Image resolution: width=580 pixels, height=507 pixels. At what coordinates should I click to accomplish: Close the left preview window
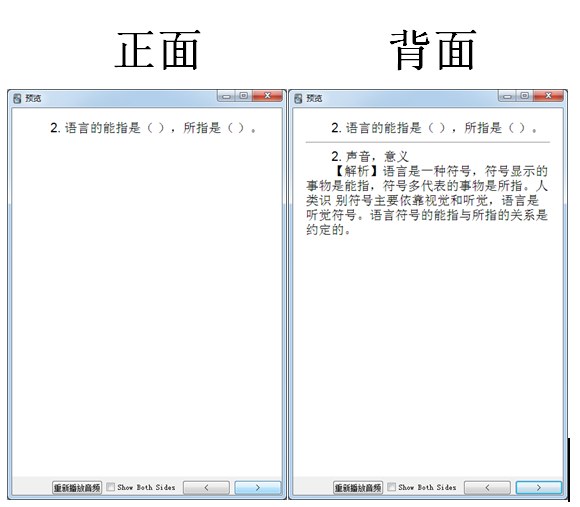click(267, 96)
